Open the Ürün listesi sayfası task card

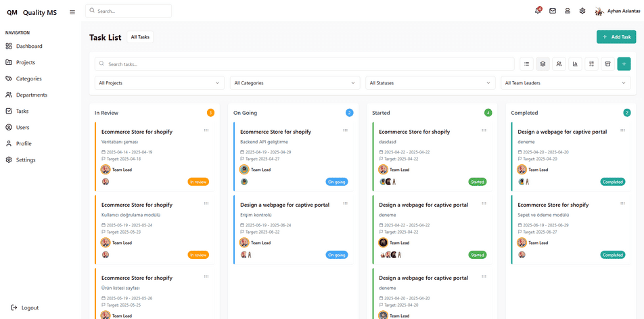[x=154, y=294]
